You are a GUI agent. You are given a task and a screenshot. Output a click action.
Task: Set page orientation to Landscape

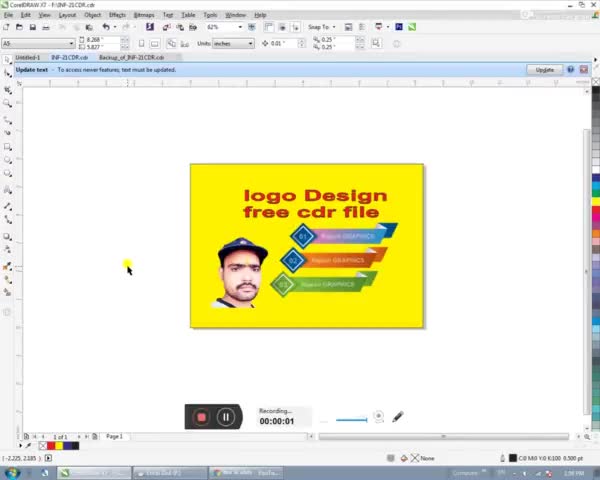[x=155, y=44]
